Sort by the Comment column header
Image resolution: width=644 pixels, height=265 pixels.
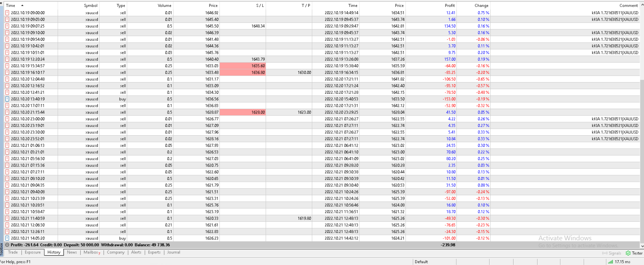pyautogui.click(x=628, y=5)
